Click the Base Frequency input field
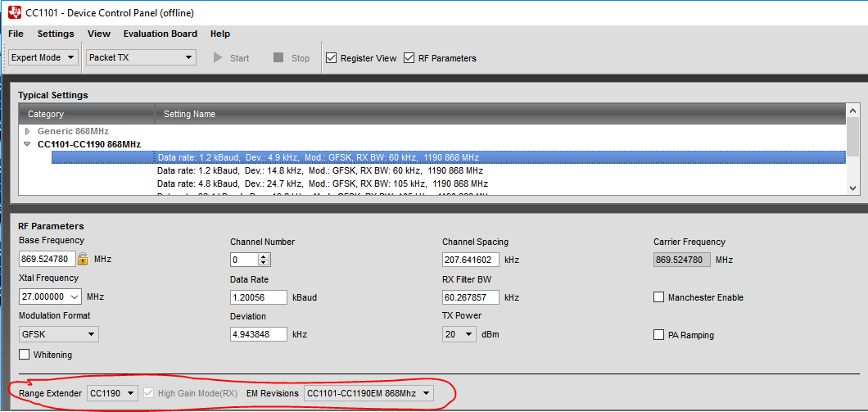Image resolution: width=868 pixels, height=412 pixels. 47,259
